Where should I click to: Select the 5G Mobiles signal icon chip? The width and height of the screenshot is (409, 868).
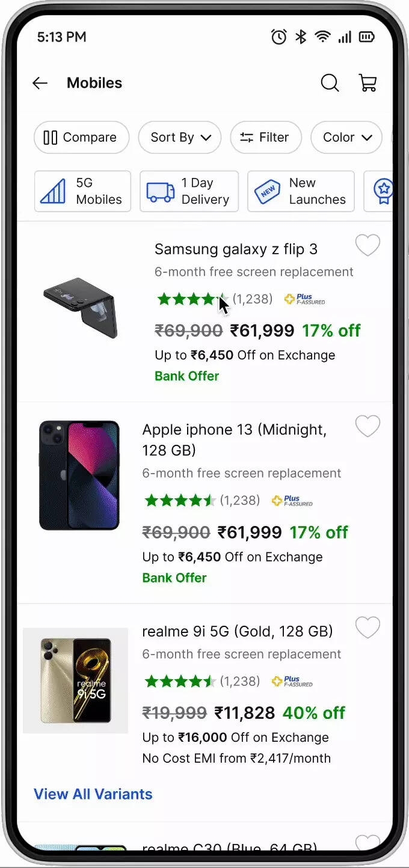pyautogui.click(x=82, y=191)
